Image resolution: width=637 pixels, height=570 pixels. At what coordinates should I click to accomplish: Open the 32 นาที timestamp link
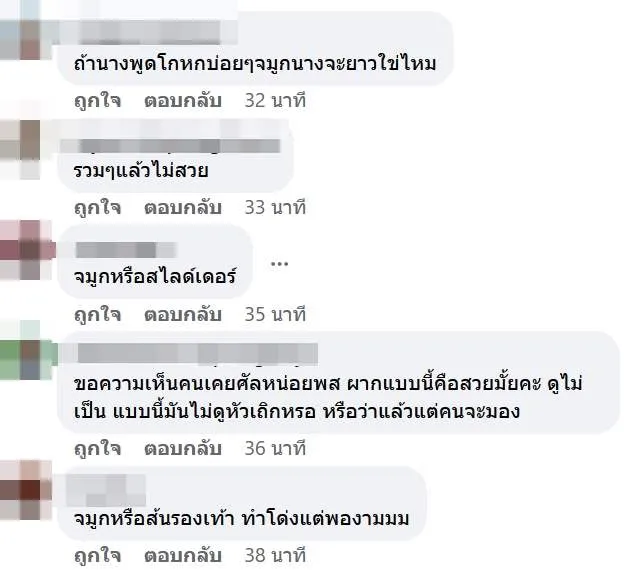coord(275,100)
